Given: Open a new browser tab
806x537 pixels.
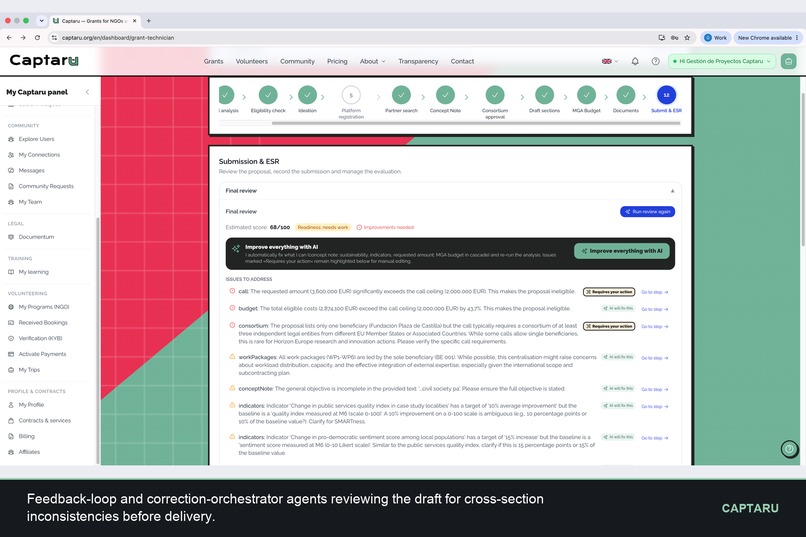Looking at the screenshot, I should coord(149,21).
